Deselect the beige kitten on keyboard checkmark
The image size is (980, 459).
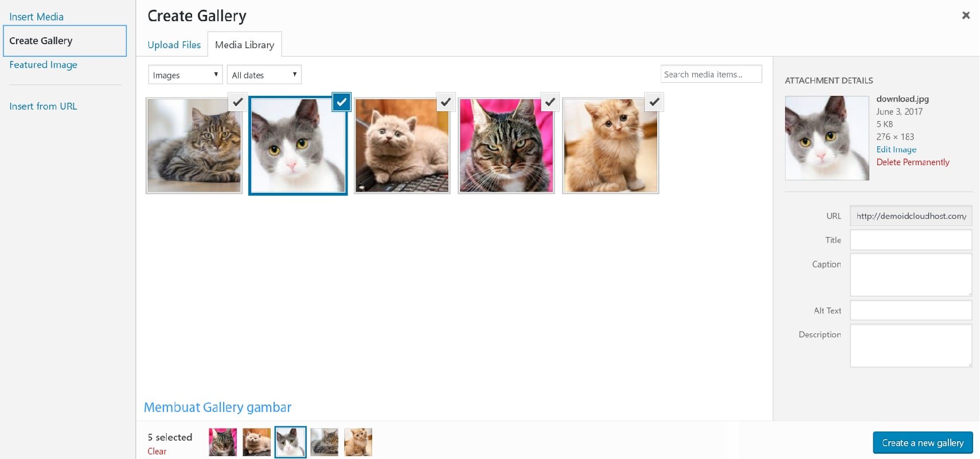tap(446, 102)
